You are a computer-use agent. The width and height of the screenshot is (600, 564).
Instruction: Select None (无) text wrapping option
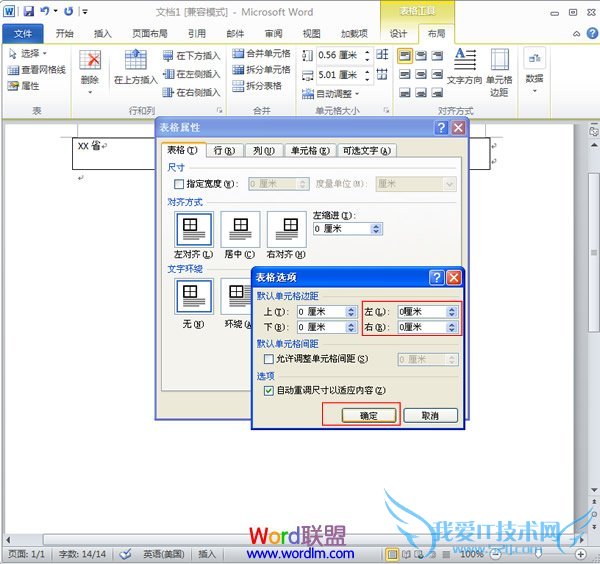coord(194,296)
